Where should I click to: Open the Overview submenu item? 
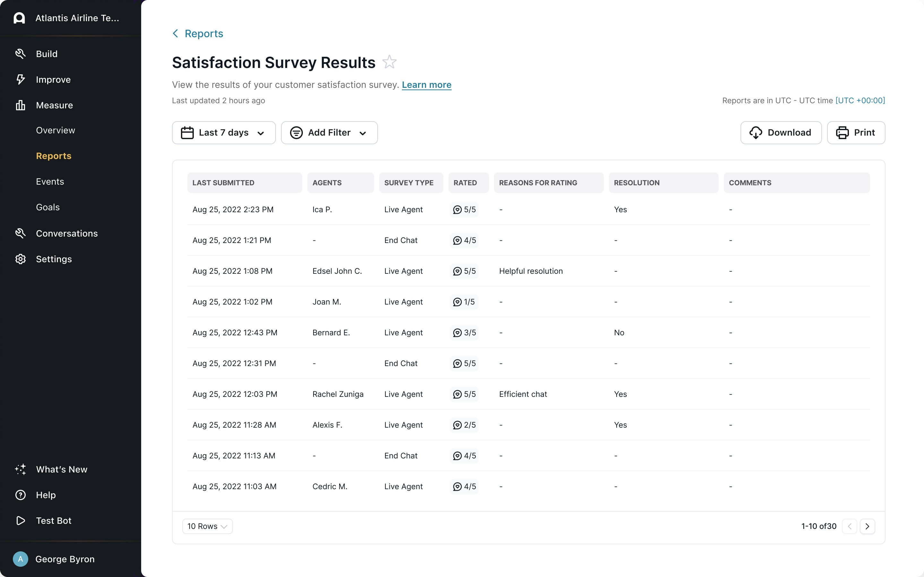[56, 130]
